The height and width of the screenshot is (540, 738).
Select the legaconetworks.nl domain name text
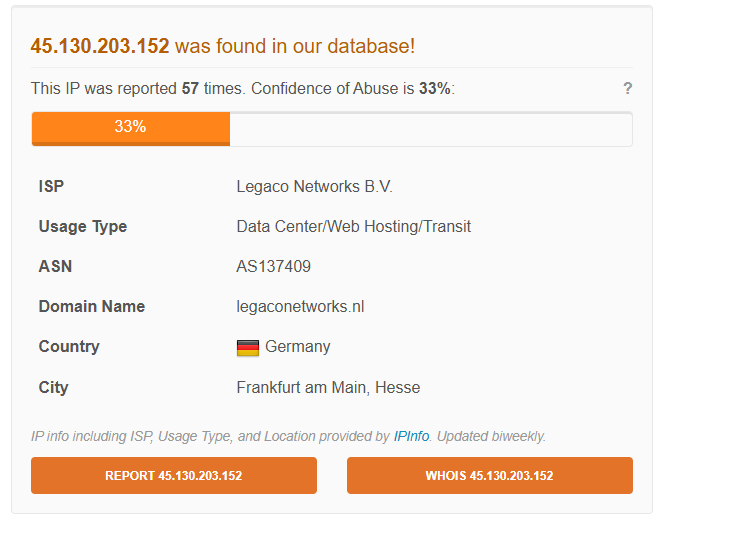click(x=300, y=307)
